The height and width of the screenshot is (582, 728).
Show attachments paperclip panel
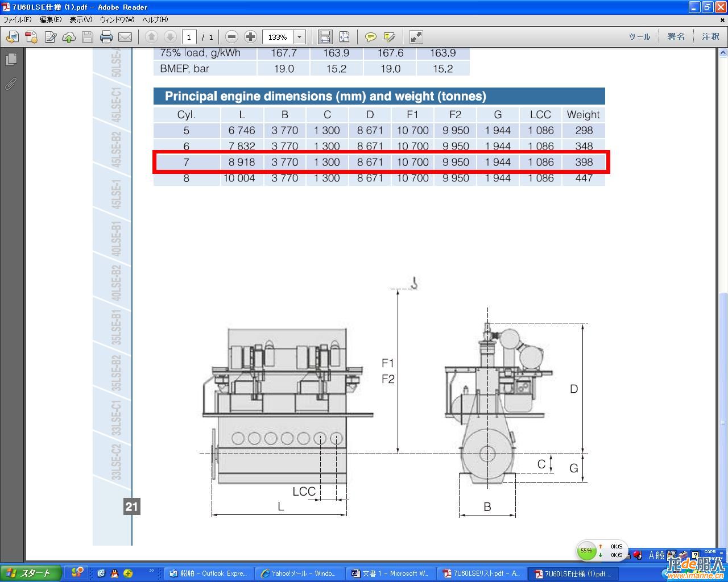point(11,84)
